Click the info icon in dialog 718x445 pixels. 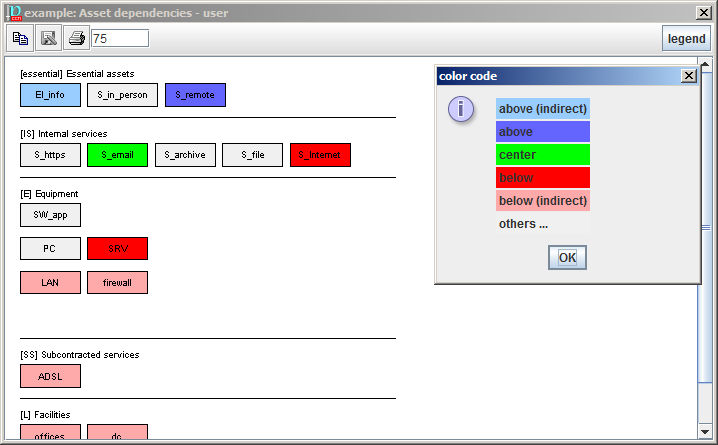pyautogui.click(x=460, y=109)
